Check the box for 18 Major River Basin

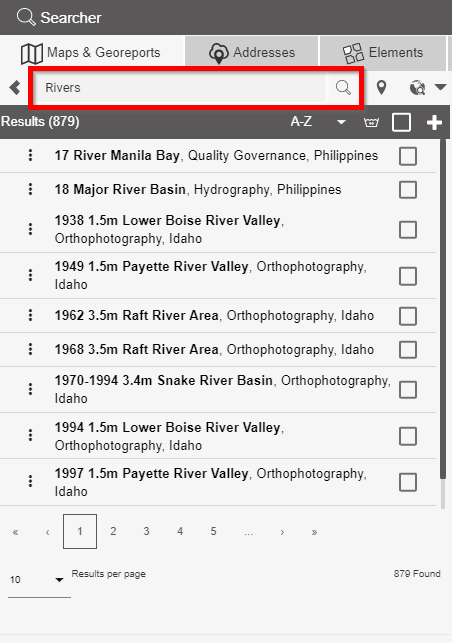(408, 190)
